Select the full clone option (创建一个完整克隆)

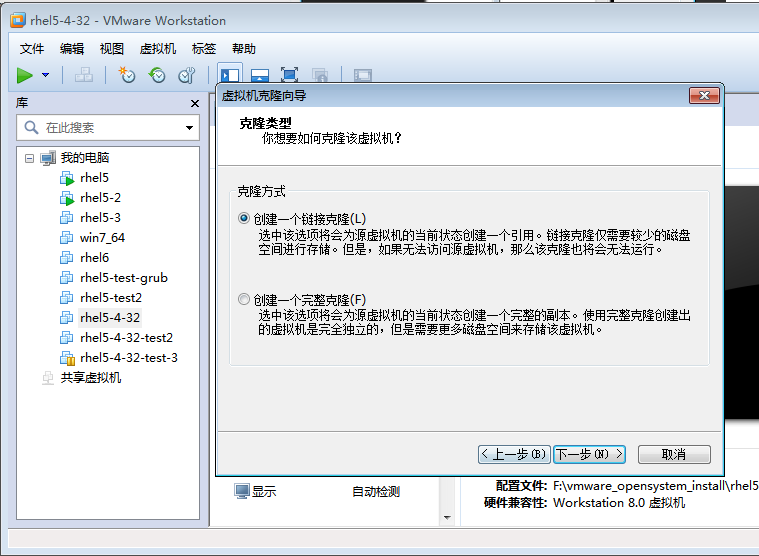(244, 299)
